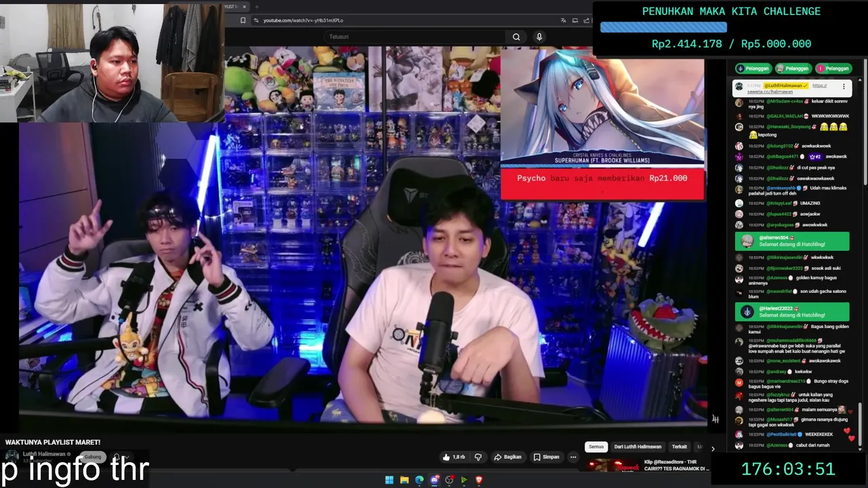This screenshot has height=488, width=868.
Task: Click third Pelanggan member chip
Action: pos(833,68)
